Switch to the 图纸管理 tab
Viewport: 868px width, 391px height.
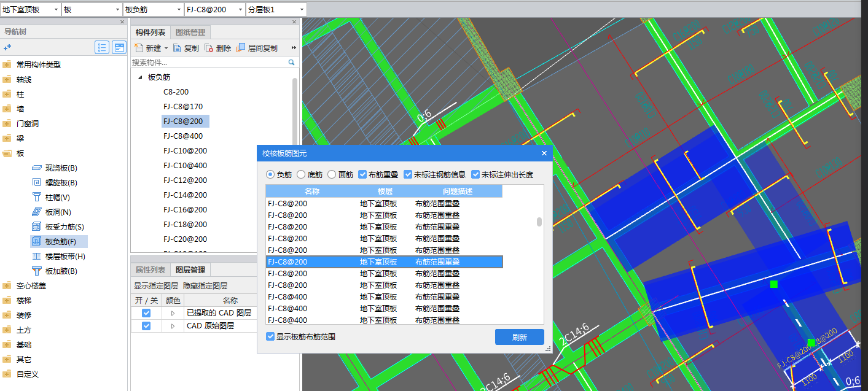click(190, 32)
